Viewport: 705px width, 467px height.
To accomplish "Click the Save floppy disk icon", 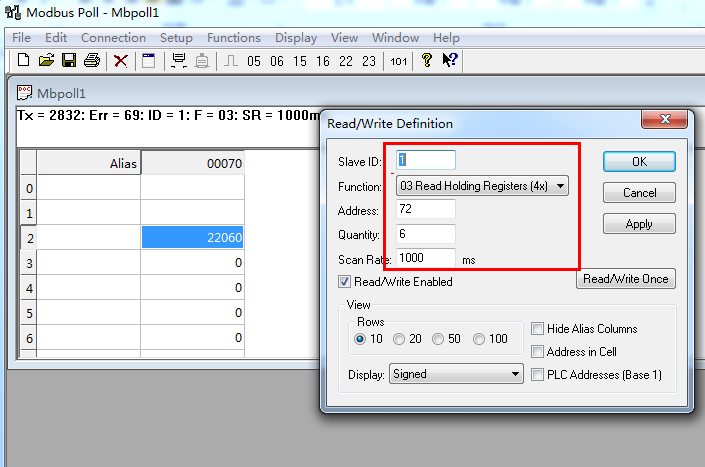I will (68, 61).
